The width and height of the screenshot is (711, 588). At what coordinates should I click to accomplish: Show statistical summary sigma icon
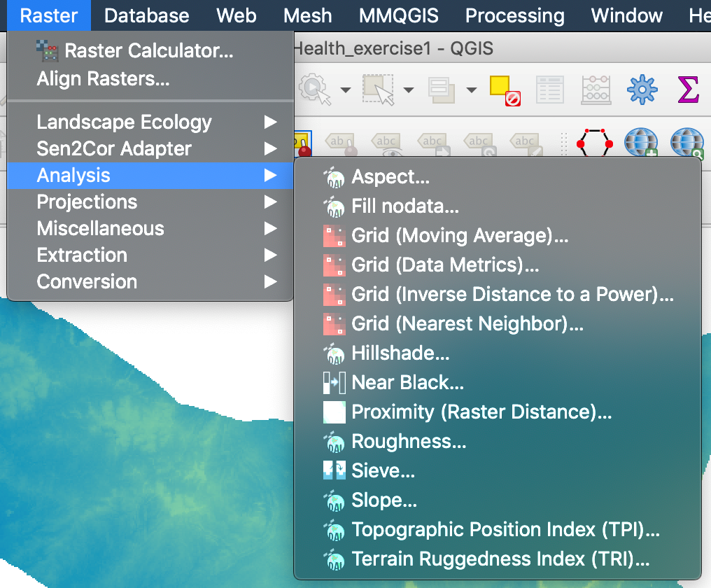688,90
